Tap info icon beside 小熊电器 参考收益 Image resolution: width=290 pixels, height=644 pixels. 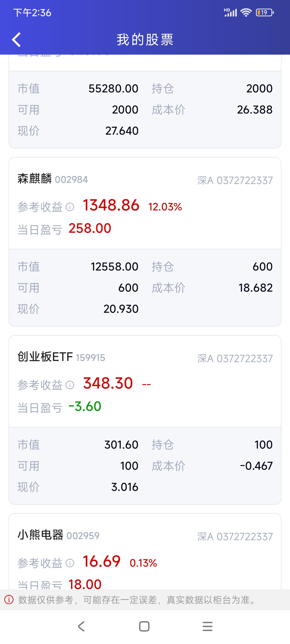point(70,563)
